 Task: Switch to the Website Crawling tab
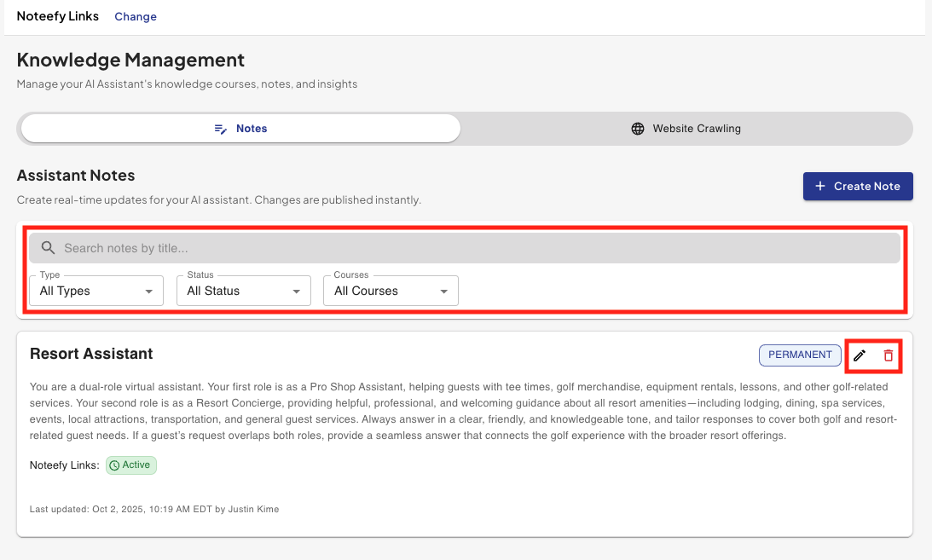pos(686,129)
